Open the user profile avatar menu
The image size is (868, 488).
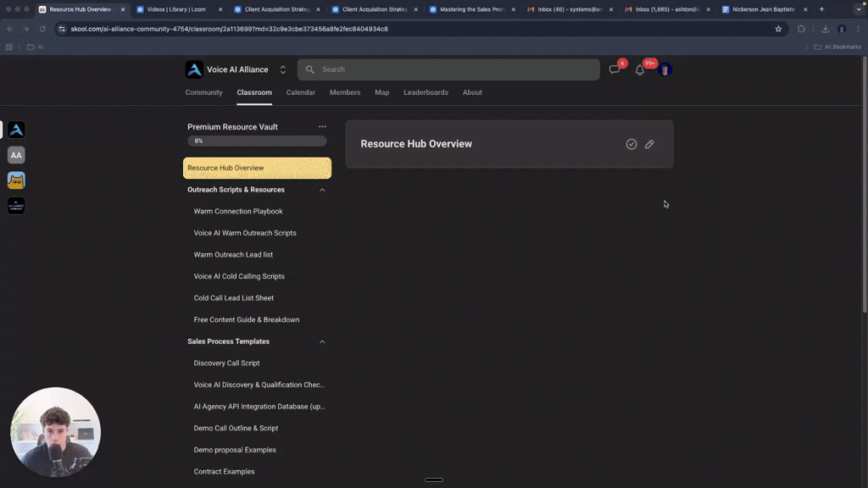coord(665,69)
